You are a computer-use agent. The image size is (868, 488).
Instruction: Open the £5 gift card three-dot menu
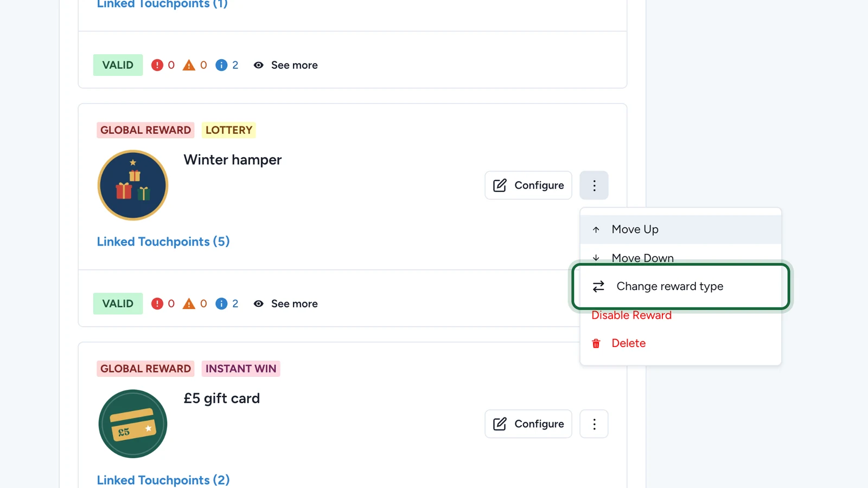click(x=594, y=424)
